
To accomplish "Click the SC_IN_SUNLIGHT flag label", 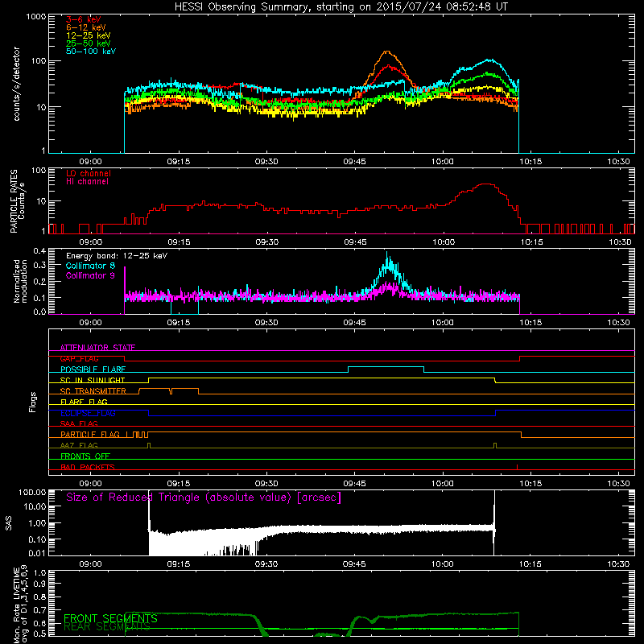I will click(x=93, y=380).
